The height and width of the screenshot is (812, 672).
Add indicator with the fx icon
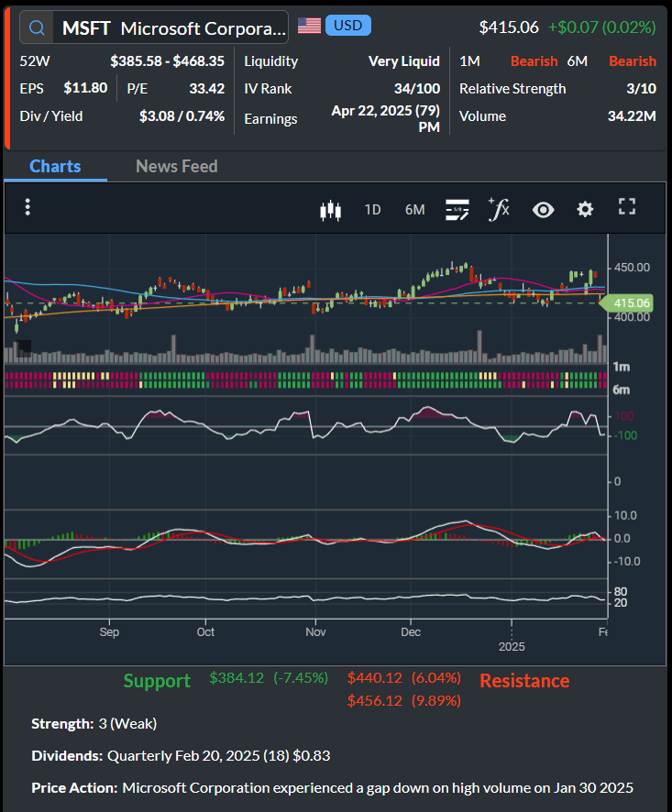[499, 209]
